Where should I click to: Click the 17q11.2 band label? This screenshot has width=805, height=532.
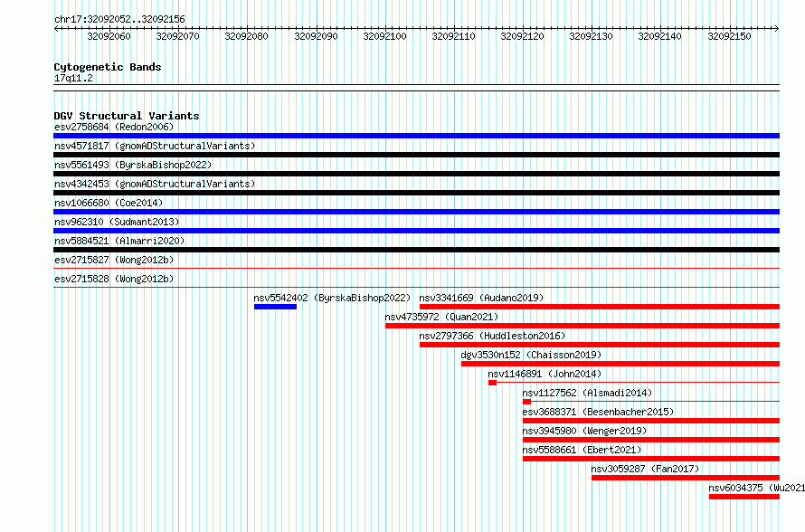click(73, 78)
